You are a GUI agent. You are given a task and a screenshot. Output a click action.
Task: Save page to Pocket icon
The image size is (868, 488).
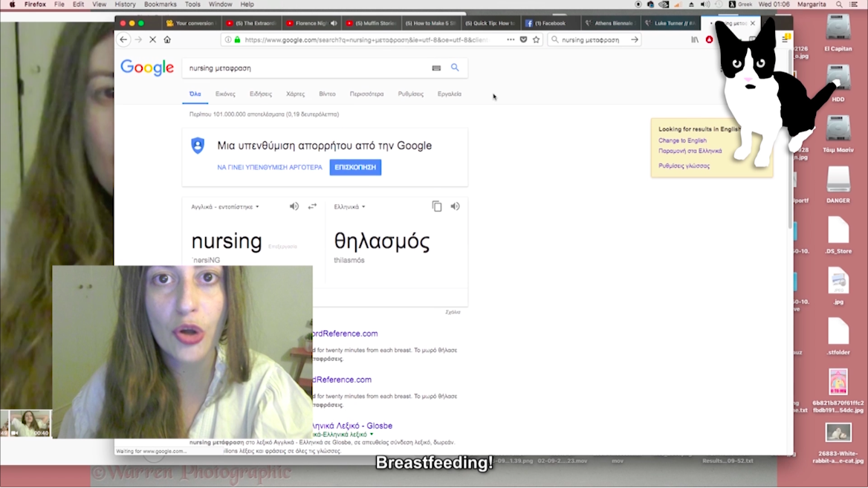[x=524, y=39]
